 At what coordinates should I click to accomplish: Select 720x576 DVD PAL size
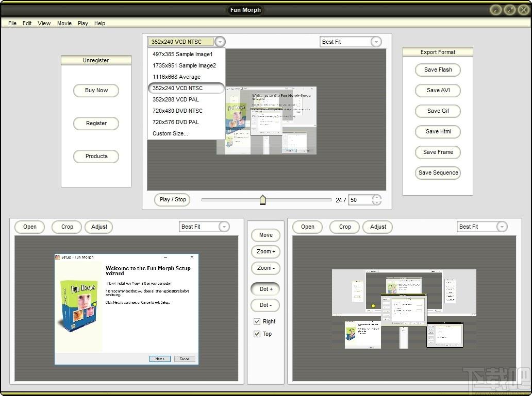coord(186,122)
